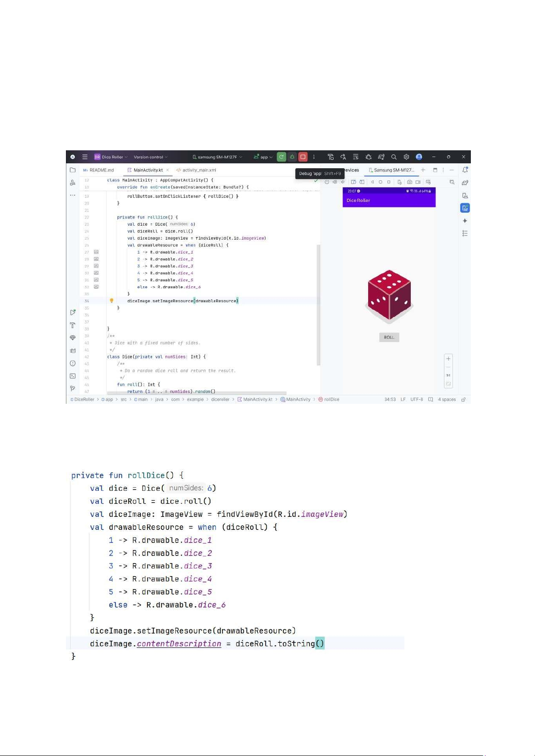
Task: Toggle the read-only lock in status bar
Action: coord(464,399)
